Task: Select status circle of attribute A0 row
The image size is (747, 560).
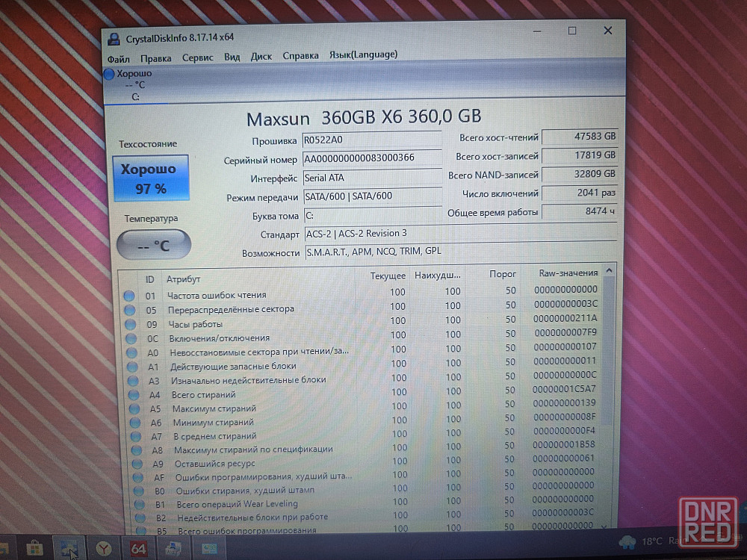Action: click(132, 353)
